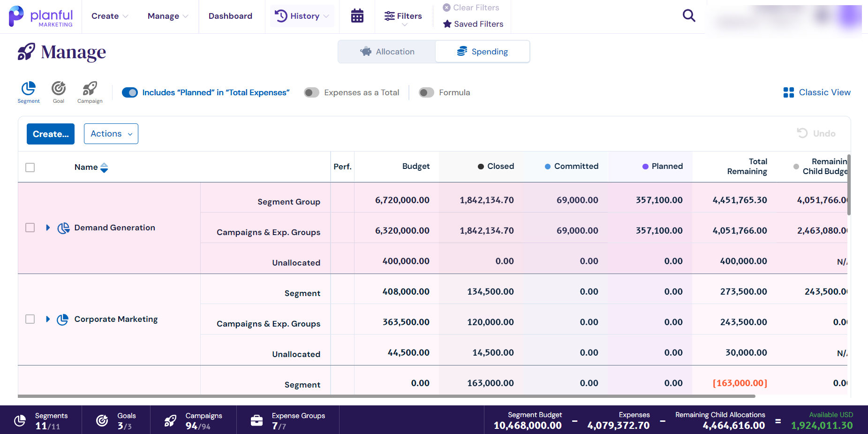Click the Segments pie icon in footer
The image size is (868, 434).
point(20,421)
